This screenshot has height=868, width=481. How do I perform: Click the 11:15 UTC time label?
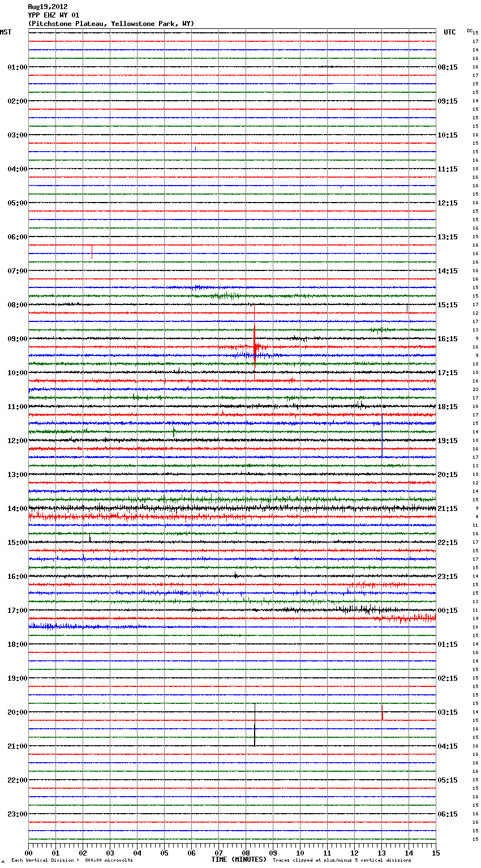pyautogui.click(x=448, y=169)
